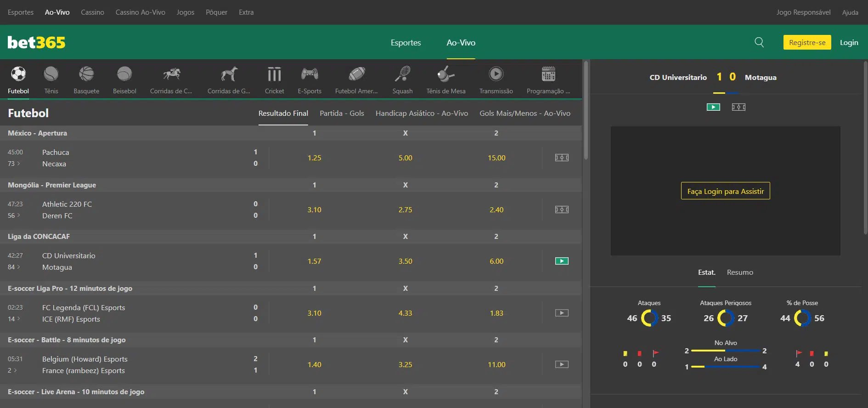Expand 14 more markets for FC Legenda match
Screen dimensions: 868x408
pos(14,319)
